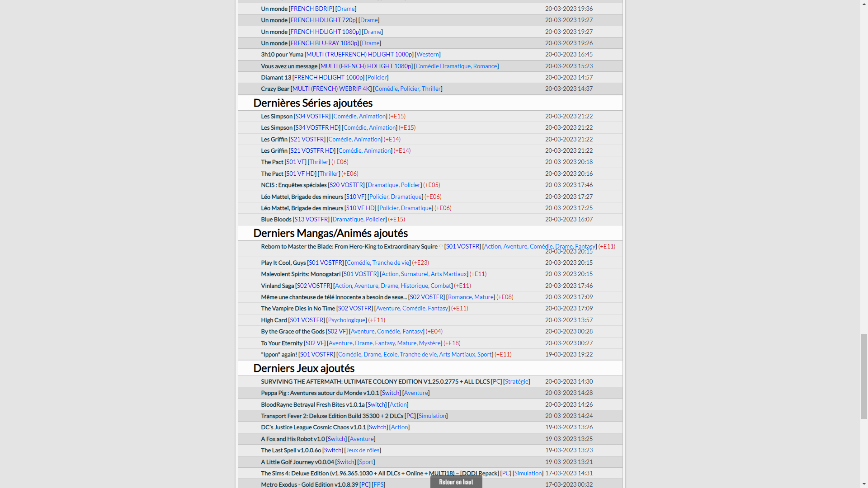868x488 pixels.
Task: Open Les Simpson S34 VOSTFR link
Action: point(312,116)
